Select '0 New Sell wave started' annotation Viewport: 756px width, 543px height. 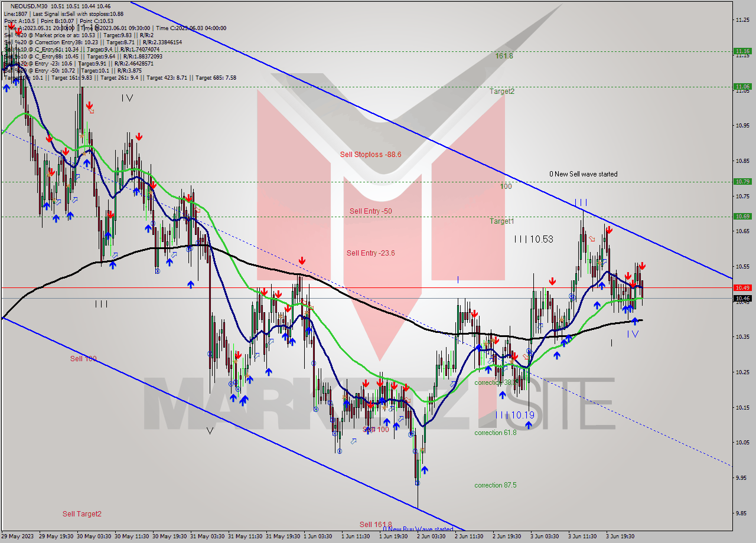click(584, 174)
